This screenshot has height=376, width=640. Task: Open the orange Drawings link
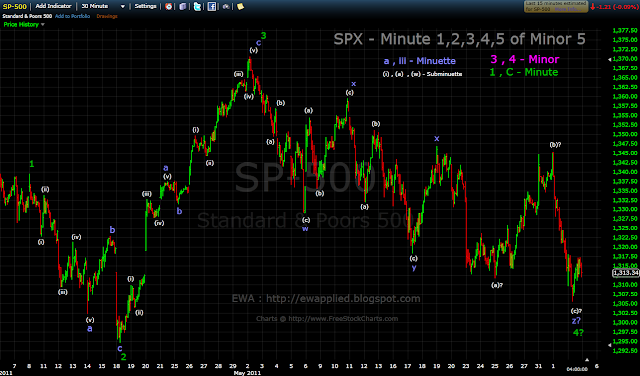tap(107, 16)
